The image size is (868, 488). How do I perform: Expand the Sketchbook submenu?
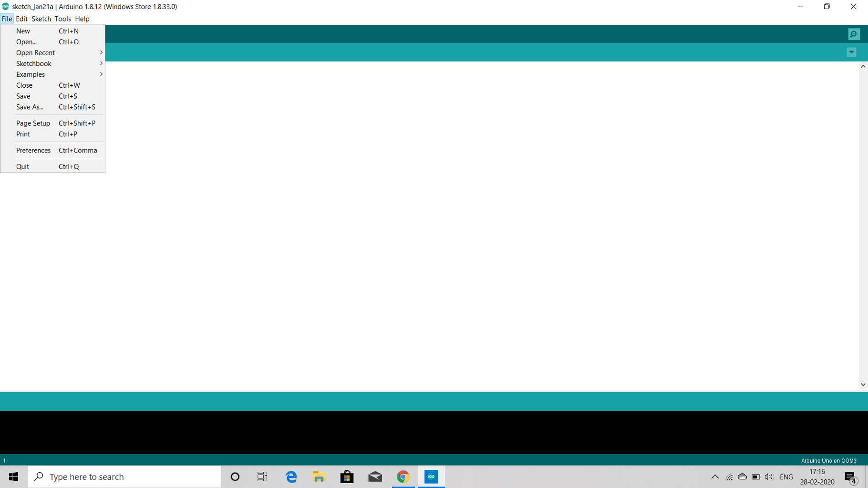point(52,64)
